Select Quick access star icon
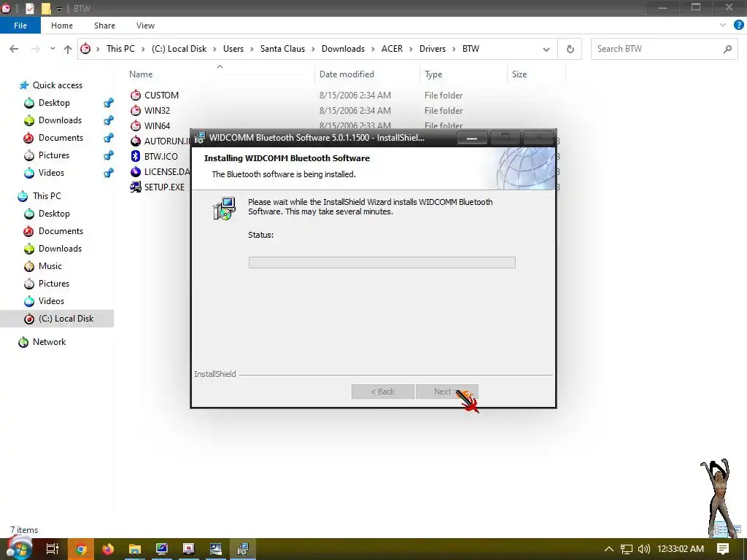The width and height of the screenshot is (747, 560). point(24,85)
